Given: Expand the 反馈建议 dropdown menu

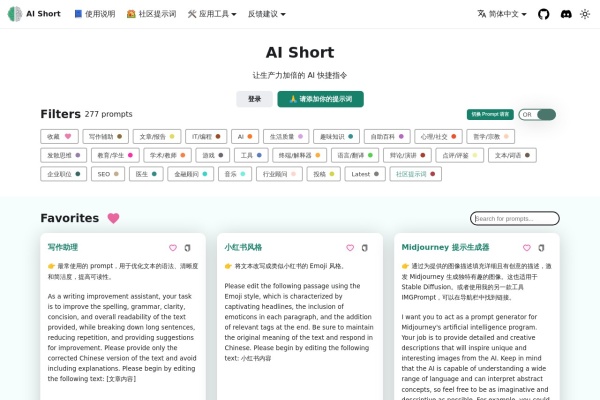Looking at the screenshot, I should (267, 14).
